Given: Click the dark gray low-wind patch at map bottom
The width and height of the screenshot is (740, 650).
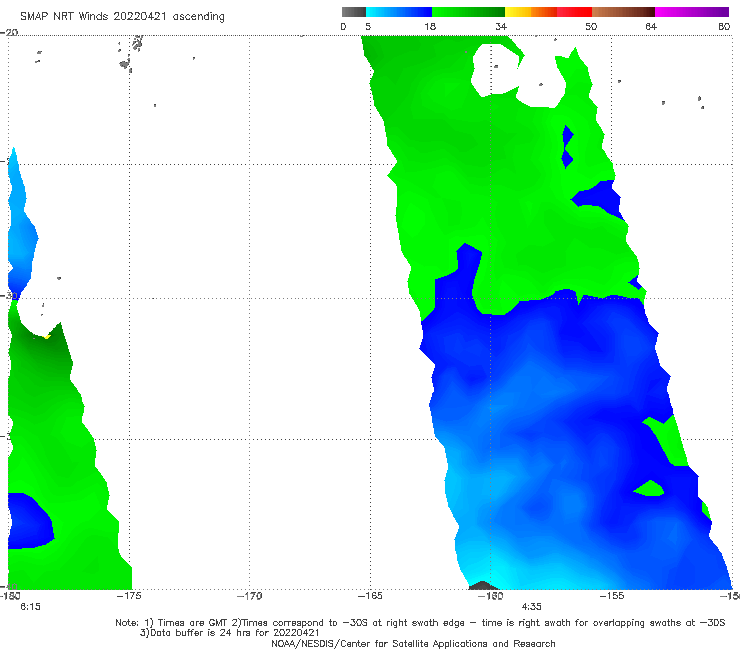Looking at the screenshot, I should coord(483,585).
